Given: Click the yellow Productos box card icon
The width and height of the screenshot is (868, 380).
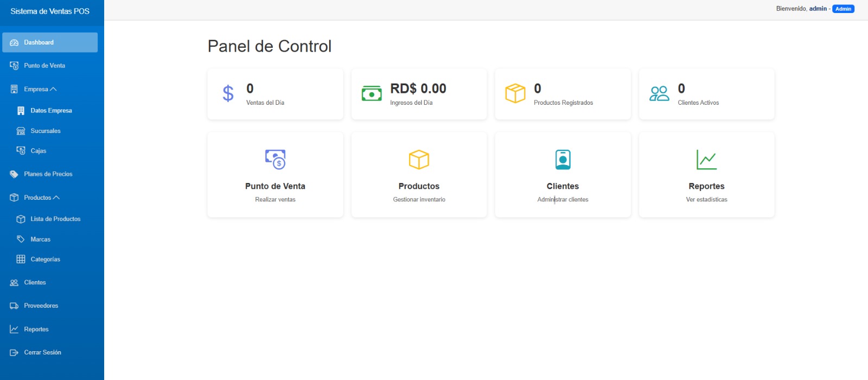Looking at the screenshot, I should [x=419, y=160].
